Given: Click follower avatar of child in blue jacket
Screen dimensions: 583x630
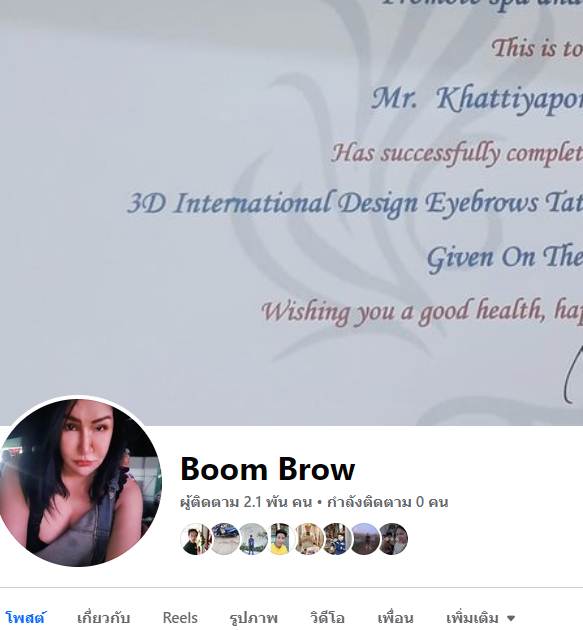Looking at the screenshot, I should (x=336, y=539).
